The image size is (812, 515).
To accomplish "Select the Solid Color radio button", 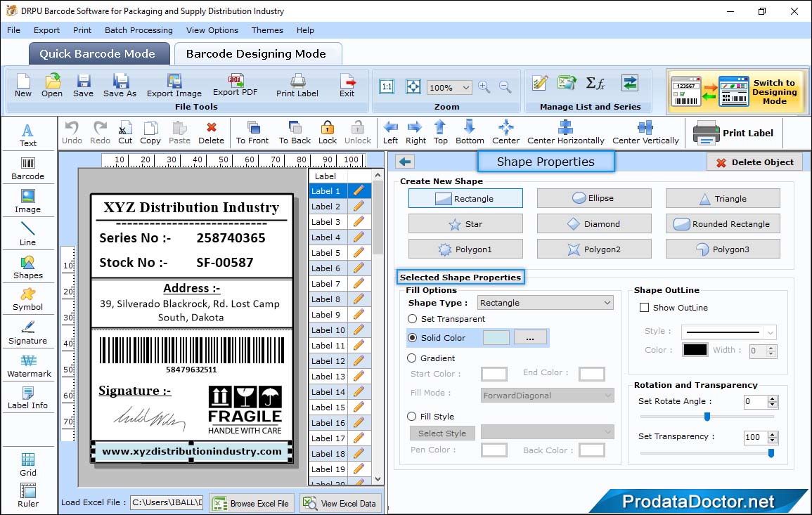I will tap(412, 337).
